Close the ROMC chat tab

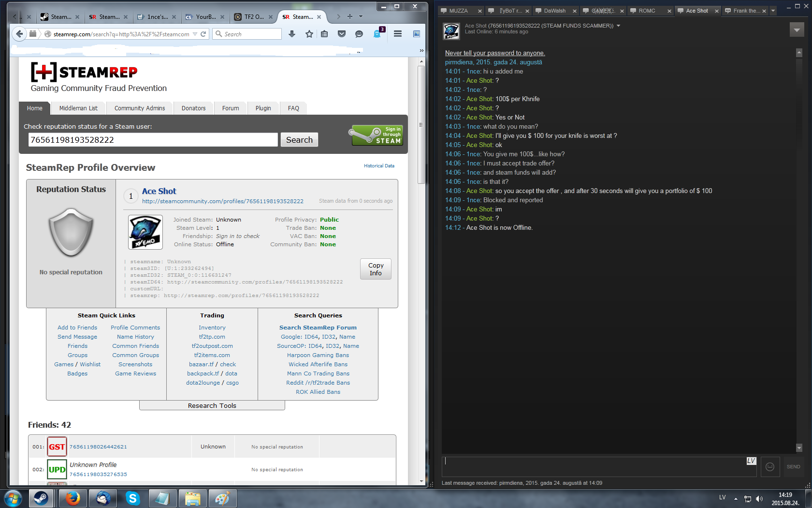(x=669, y=11)
